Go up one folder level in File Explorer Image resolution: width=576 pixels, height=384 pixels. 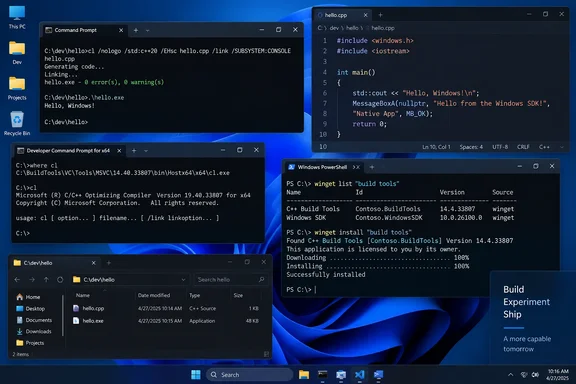click(x=46, y=280)
